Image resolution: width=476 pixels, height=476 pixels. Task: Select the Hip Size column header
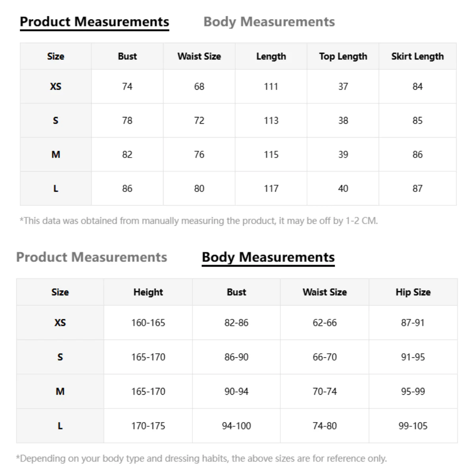coord(413,292)
